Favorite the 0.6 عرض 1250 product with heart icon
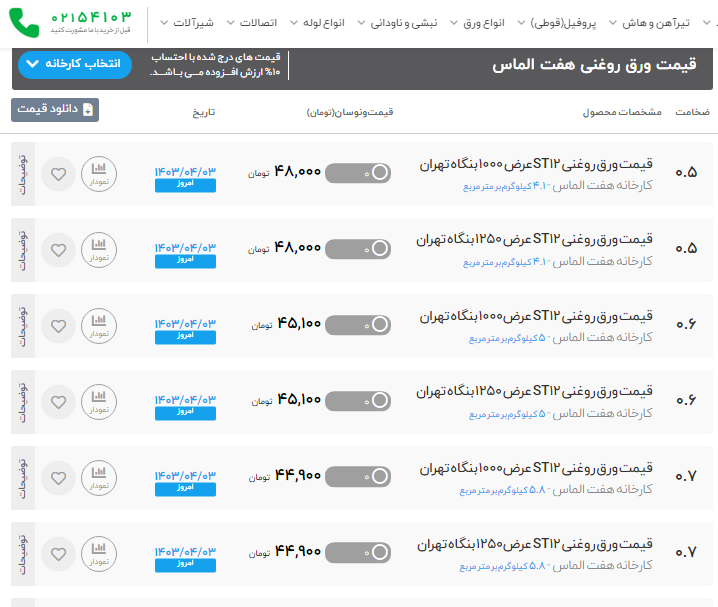The width and height of the screenshot is (718, 607). click(58, 402)
